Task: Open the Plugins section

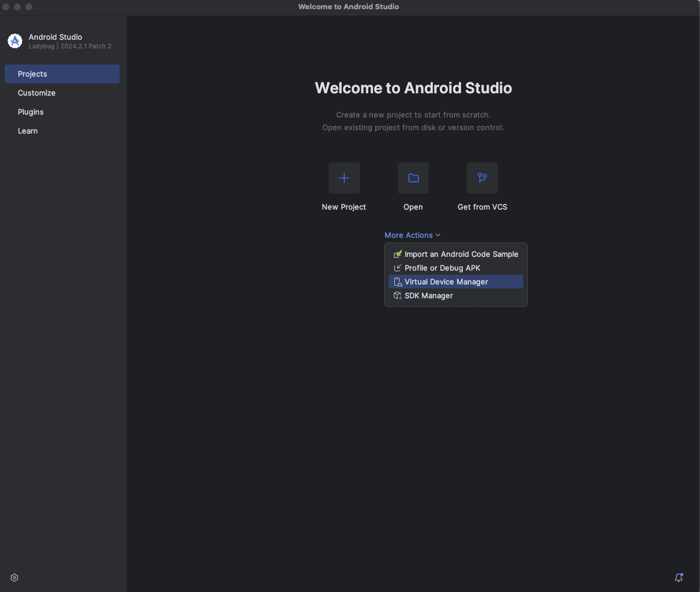Action: tap(31, 112)
